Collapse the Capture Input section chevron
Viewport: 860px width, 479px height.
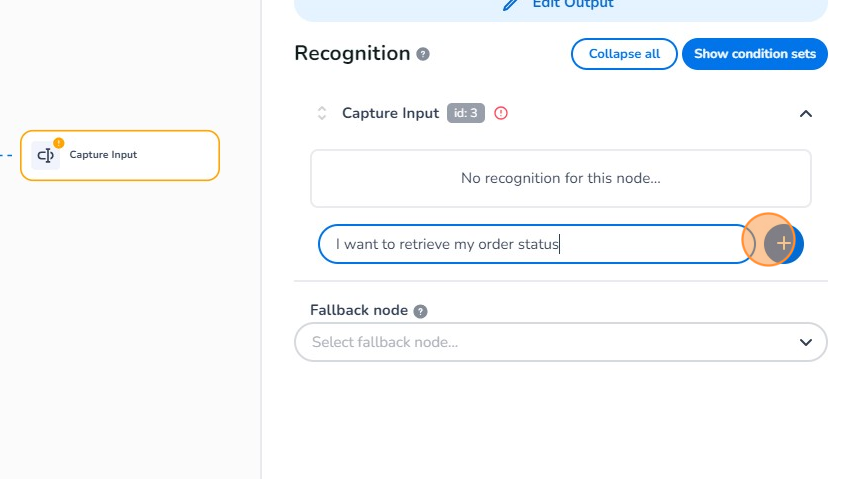[x=806, y=114]
